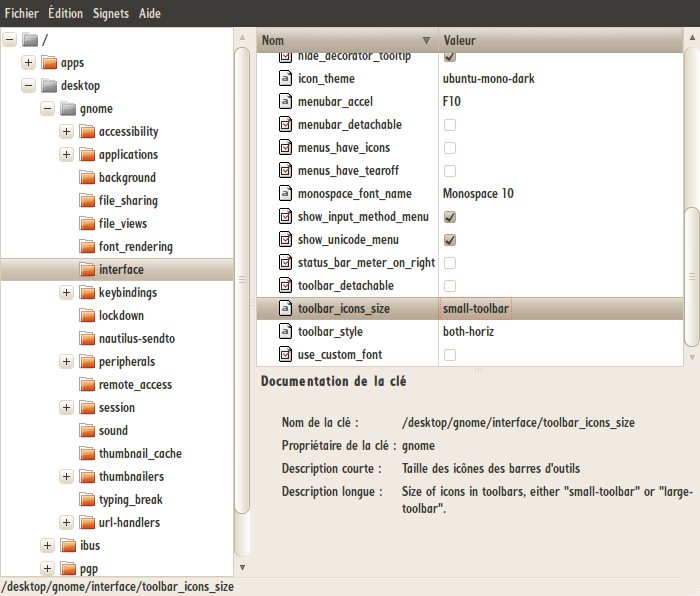Click the icon_theme string key icon
Screen dimensions: 700x596
click(x=285, y=78)
